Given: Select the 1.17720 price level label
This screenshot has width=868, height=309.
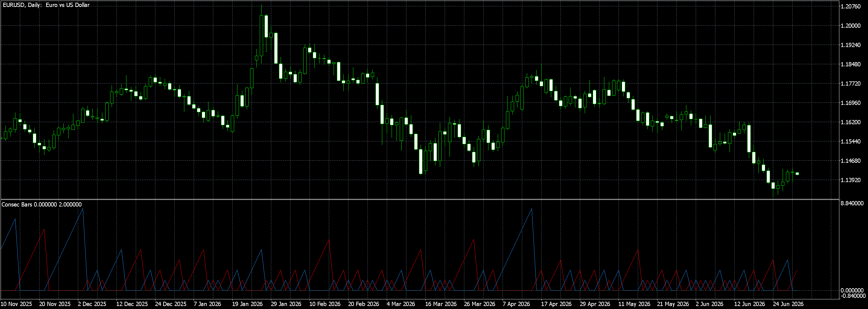Looking at the screenshot, I should click(851, 84).
